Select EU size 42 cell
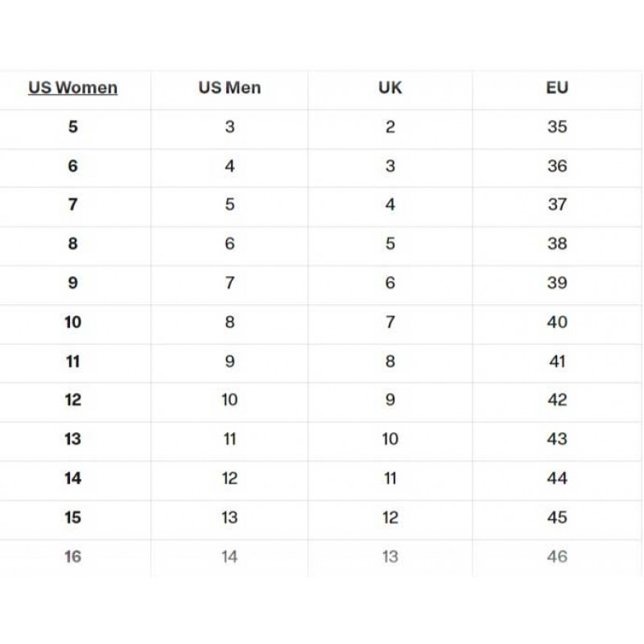 [x=557, y=400]
